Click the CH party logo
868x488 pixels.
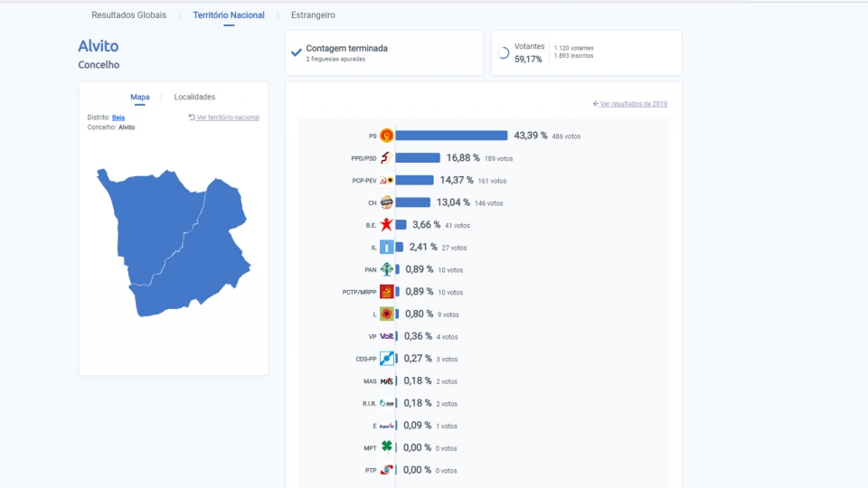[x=386, y=202]
